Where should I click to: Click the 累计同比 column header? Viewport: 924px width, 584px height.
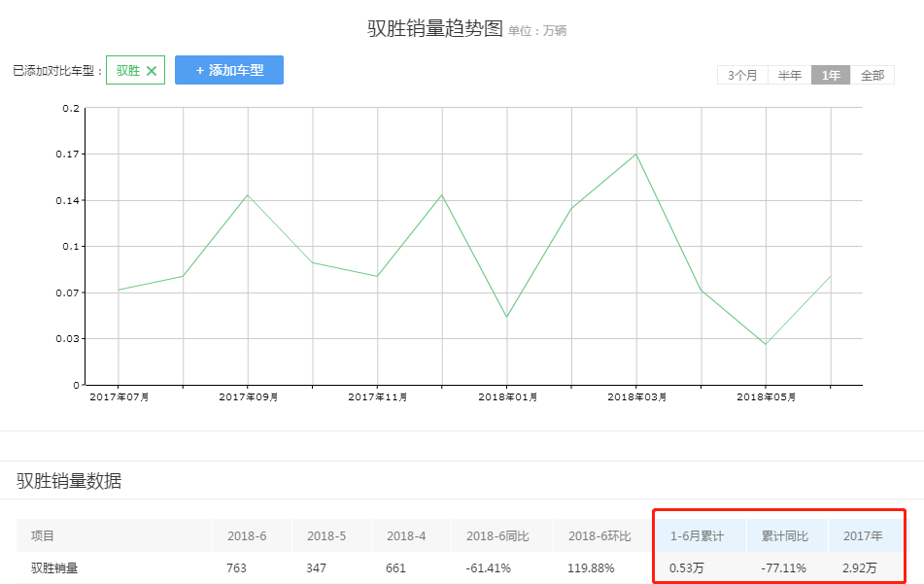point(785,536)
